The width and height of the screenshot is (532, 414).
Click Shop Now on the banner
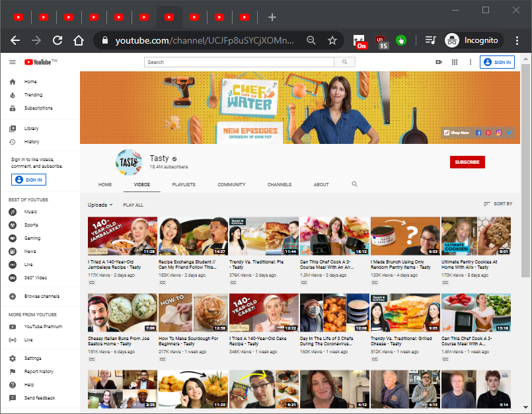click(457, 133)
